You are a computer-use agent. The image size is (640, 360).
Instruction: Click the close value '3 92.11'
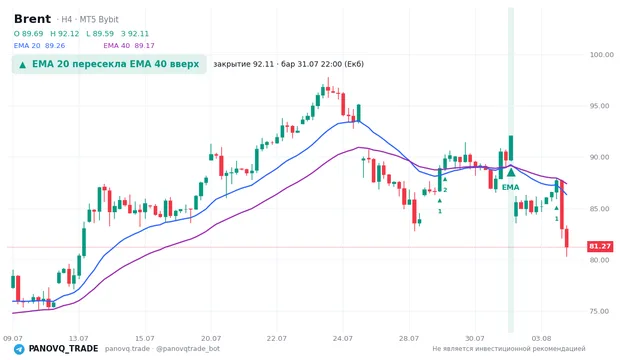(135, 33)
